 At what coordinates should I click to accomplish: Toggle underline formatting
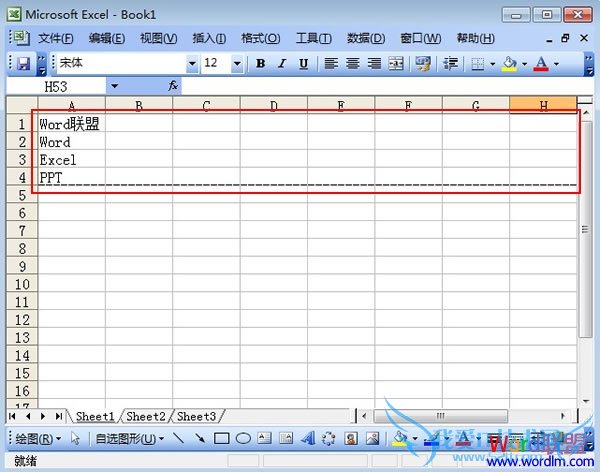click(301, 63)
